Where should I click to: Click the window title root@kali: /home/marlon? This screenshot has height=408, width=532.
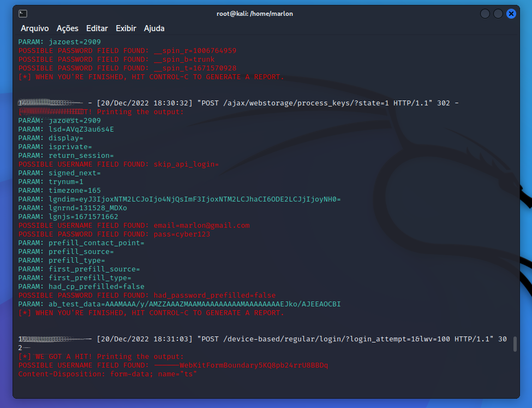pos(255,14)
